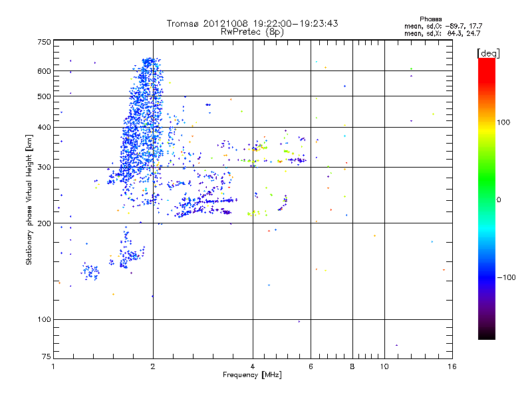Click the x-axis tick label "6"
This screenshot has width=532, height=399.
point(311,366)
